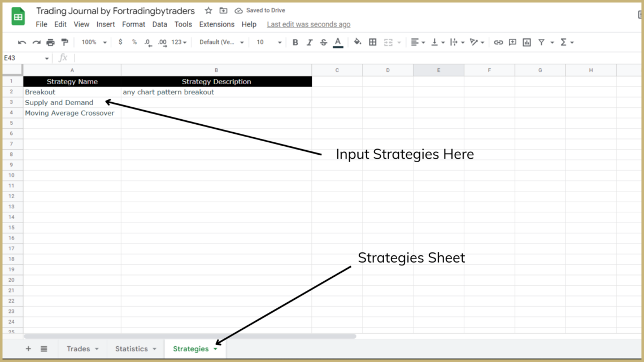Viewport: 644px width, 362px height.
Task: Open the Borders tool
Action: click(x=372, y=42)
